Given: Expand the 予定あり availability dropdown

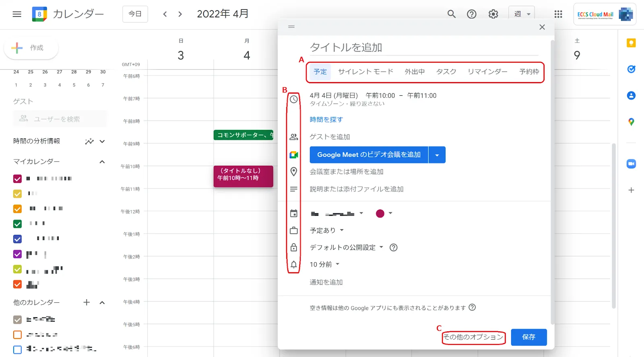Looking at the screenshot, I should [327, 230].
